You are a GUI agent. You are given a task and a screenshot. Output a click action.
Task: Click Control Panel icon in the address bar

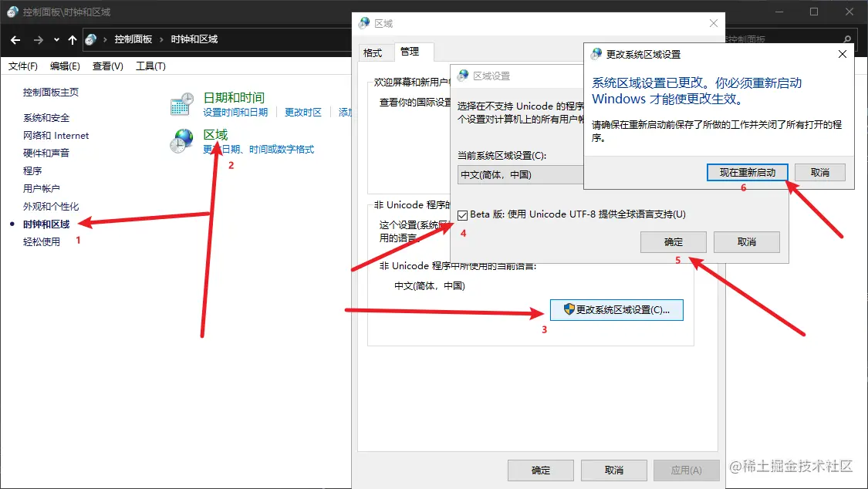click(x=90, y=39)
